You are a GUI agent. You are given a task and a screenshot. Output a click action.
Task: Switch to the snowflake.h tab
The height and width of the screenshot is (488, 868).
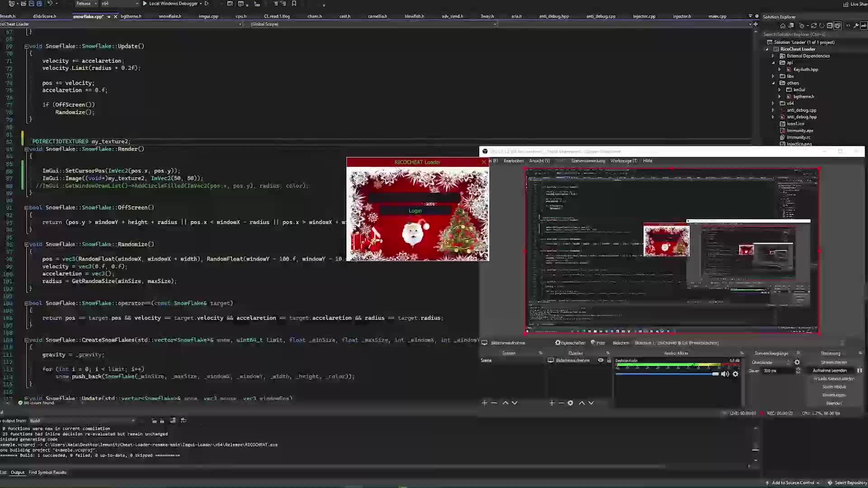[170, 16]
